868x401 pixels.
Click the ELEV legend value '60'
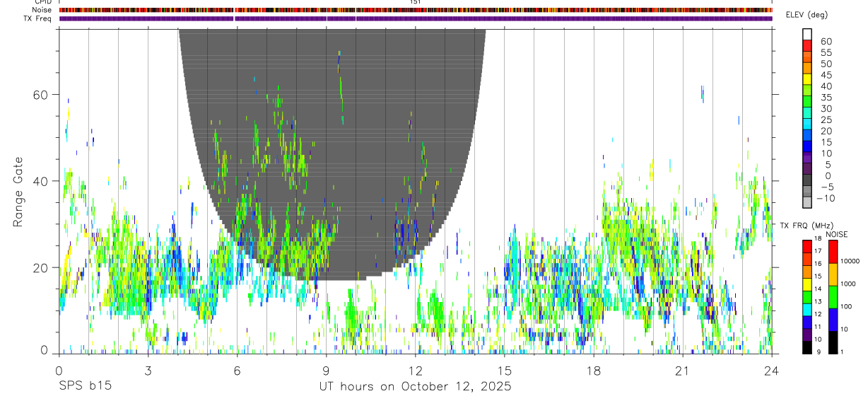coord(825,42)
